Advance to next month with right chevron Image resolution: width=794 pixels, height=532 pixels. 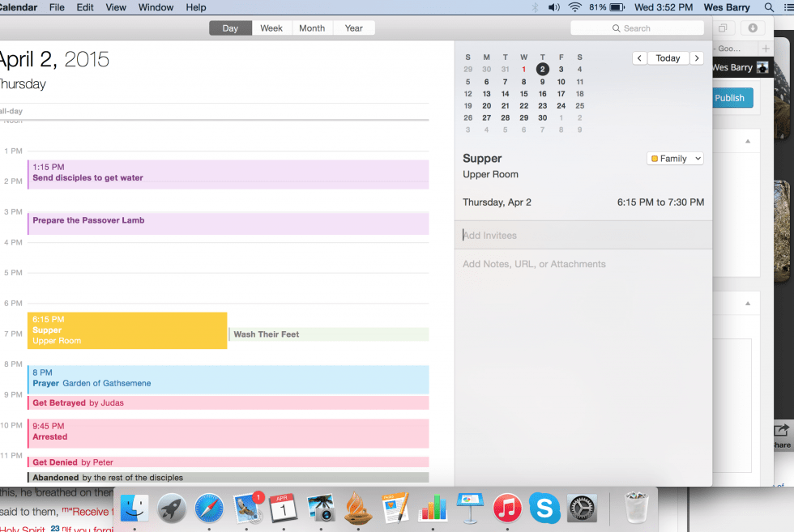coord(697,58)
